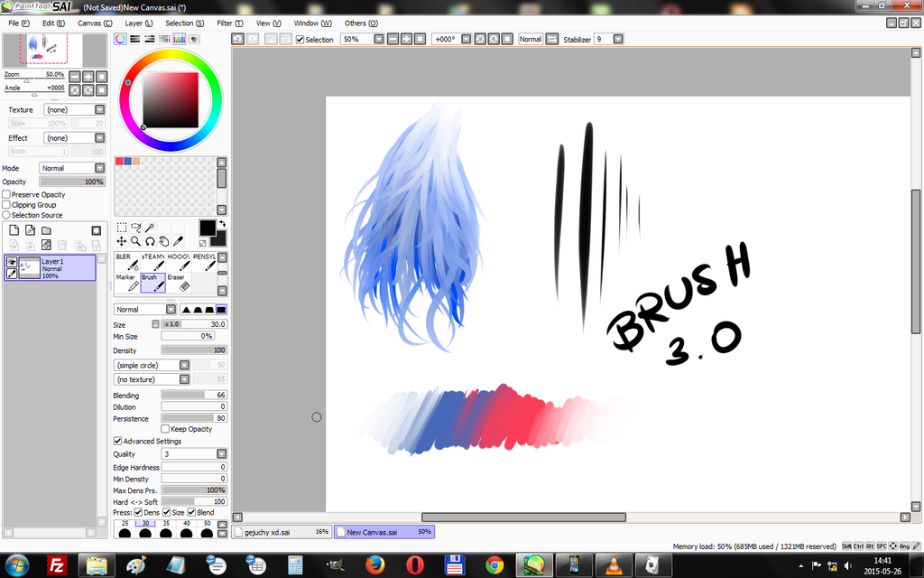The width and height of the screenshot is (924, 578).
Task: Click the Normal view mode button in toolbar
Action: (x=531, y=39)
